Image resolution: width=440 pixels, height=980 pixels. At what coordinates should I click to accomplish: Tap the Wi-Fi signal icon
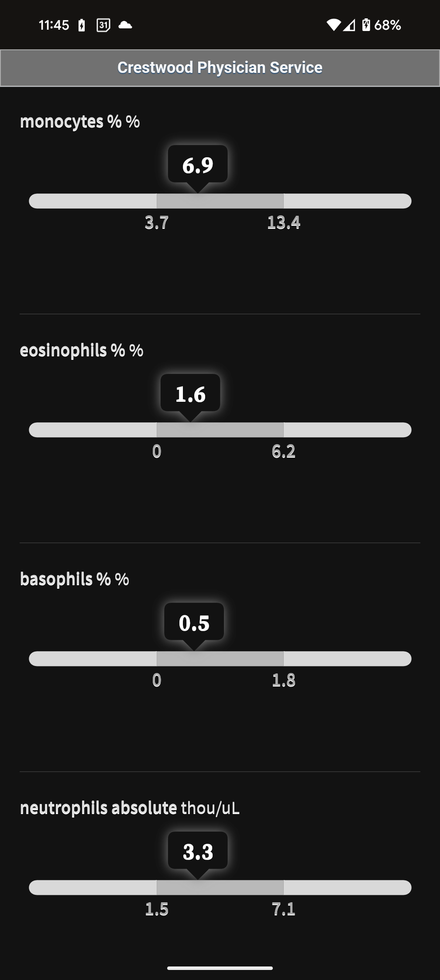pyautogui.click(x=333, y=25)
